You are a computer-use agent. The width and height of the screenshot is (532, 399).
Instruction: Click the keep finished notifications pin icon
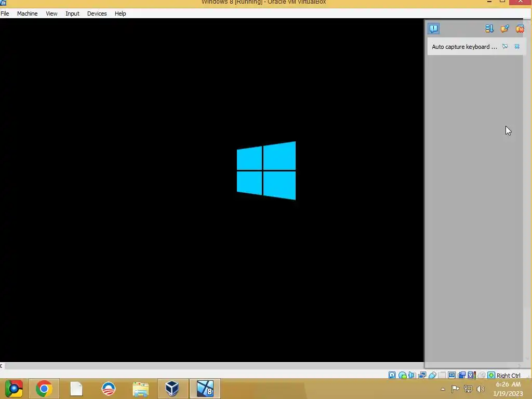coord(504,29)
